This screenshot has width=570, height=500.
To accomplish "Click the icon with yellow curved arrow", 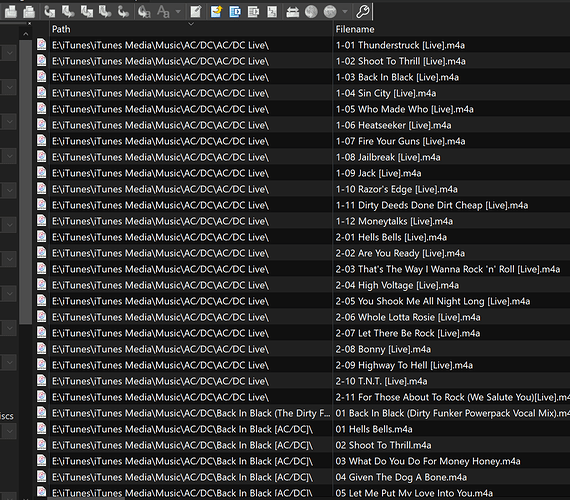I will pyautogui.click(x=216, y=12).
